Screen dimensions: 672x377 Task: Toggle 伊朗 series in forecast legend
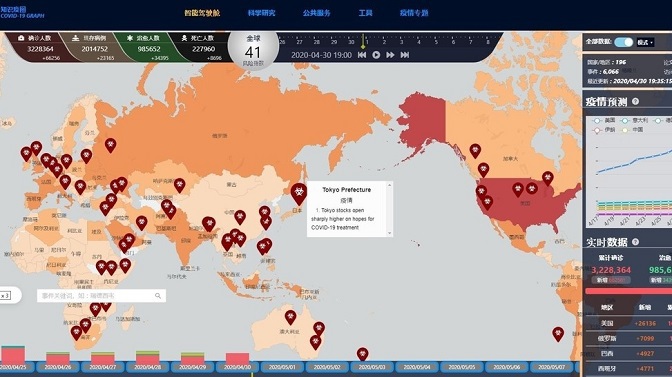603,129
